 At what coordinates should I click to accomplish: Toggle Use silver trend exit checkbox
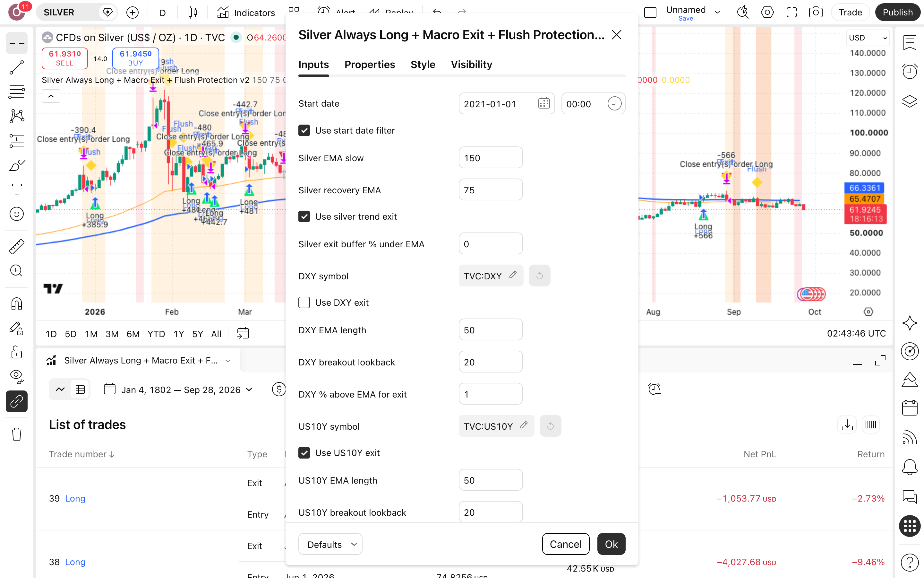pyautogui.click(x=304, y=216)
